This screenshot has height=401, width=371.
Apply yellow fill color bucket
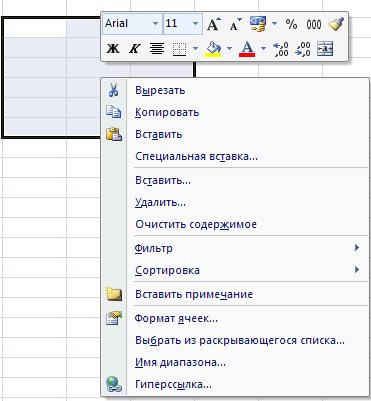pos(214,49)
